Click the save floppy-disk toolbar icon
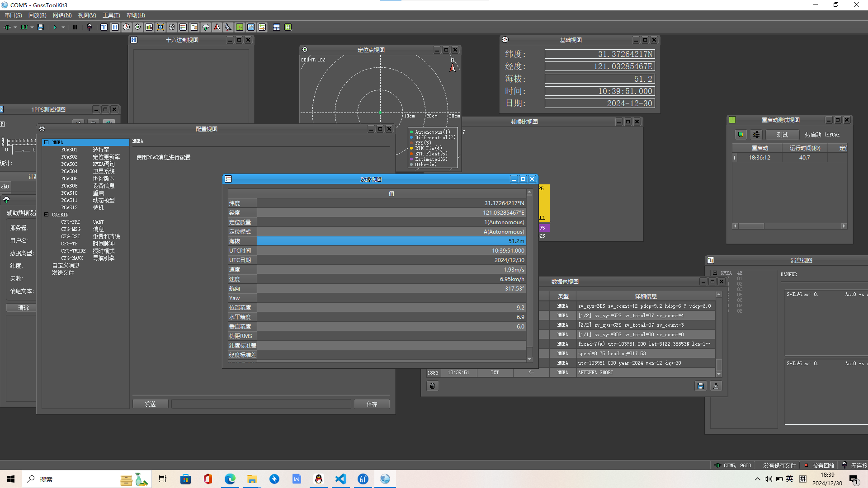Image resolution: width=868 pixels, height=488 pixels. point(41,28)
